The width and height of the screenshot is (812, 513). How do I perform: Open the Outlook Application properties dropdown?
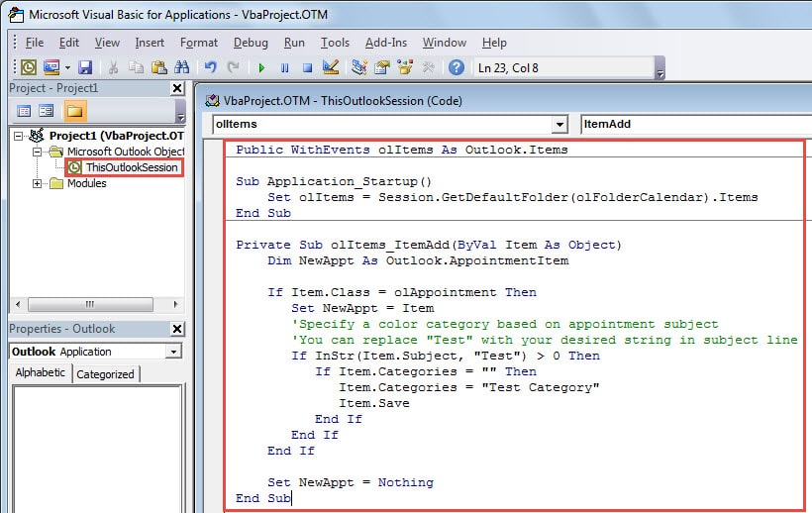click(x=174, y=352)
